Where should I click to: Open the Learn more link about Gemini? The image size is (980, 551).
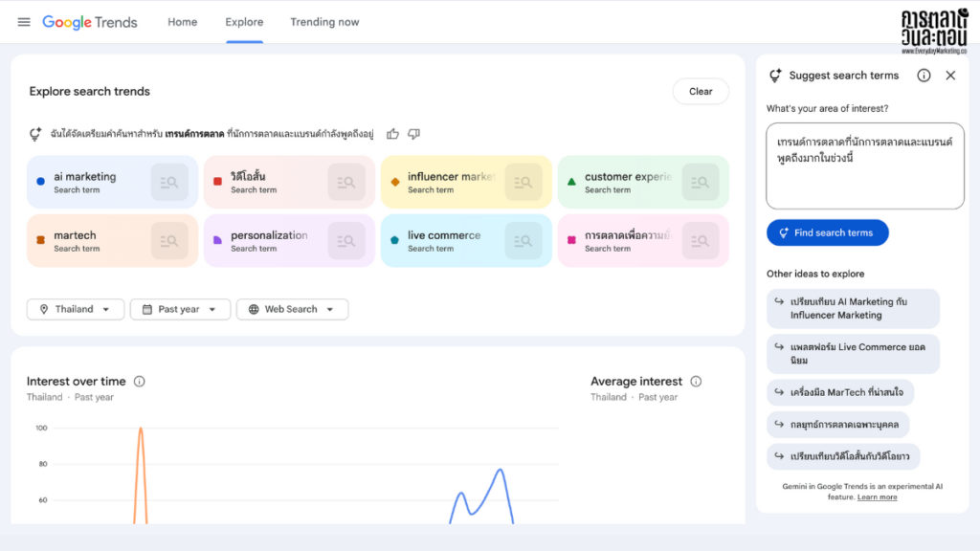pyautogui.click(x=877, y=496)
